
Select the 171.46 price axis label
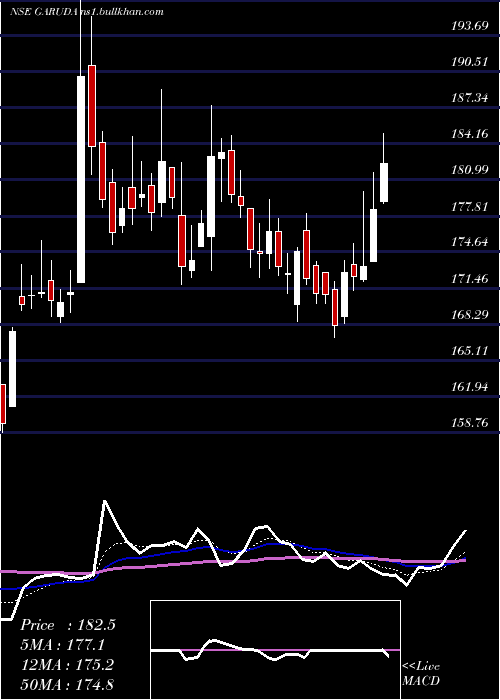470,279
